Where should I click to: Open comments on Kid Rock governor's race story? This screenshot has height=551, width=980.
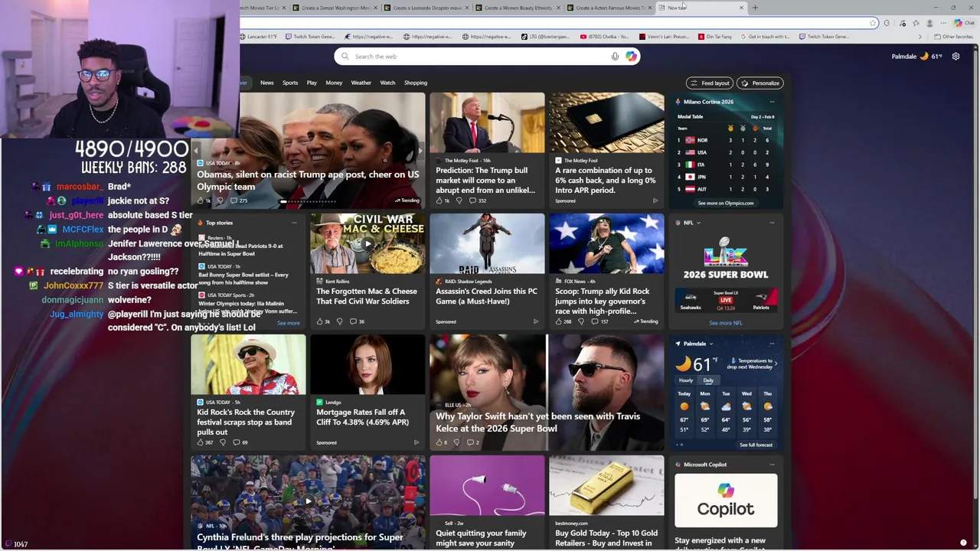[x=599, y=321]
